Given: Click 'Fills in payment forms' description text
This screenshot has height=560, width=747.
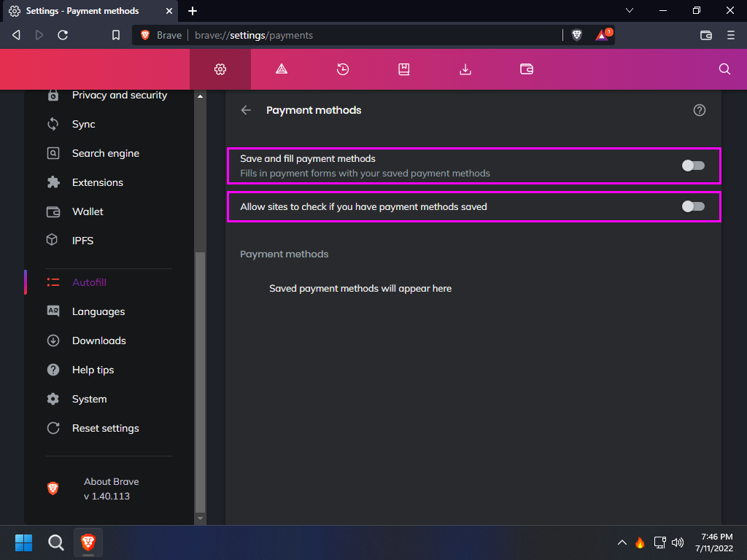Looking at the screenshot, I should (x=365, y=174).
